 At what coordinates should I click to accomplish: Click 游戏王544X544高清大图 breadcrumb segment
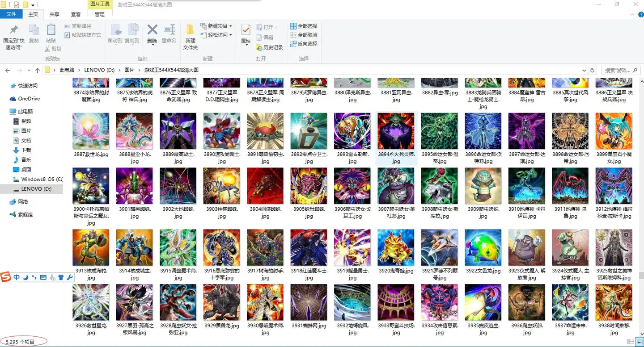tap(171, 71)
